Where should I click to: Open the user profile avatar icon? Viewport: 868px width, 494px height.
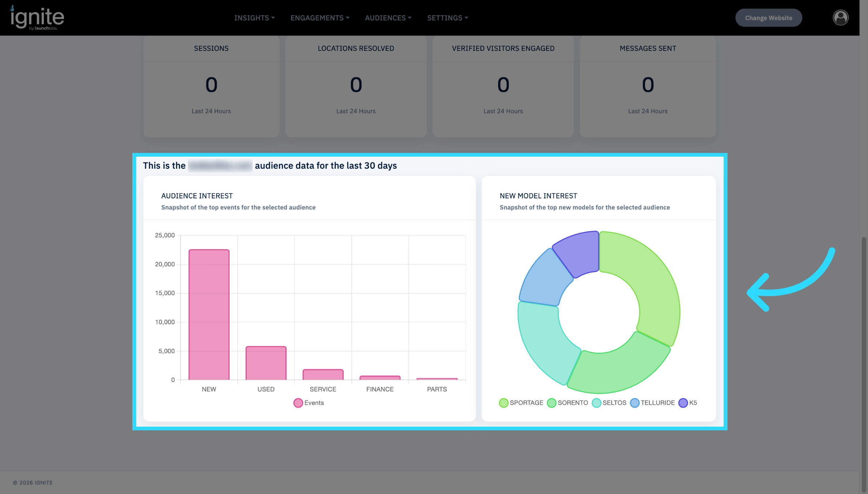tap(841, 18)
